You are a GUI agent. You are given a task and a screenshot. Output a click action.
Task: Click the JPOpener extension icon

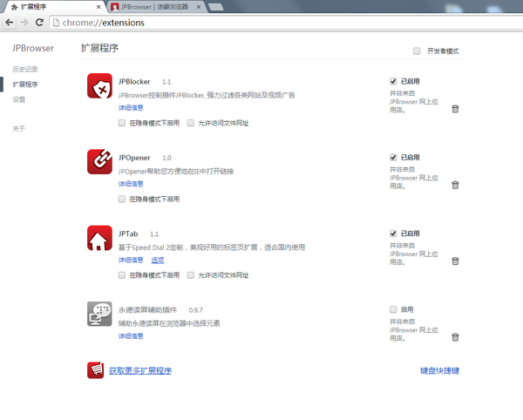[99, 162]
